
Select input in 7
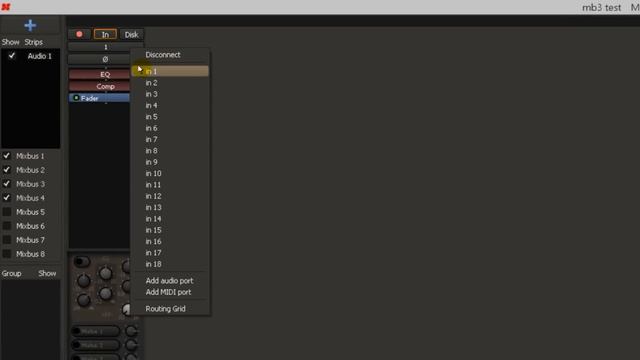click(171, 140)
